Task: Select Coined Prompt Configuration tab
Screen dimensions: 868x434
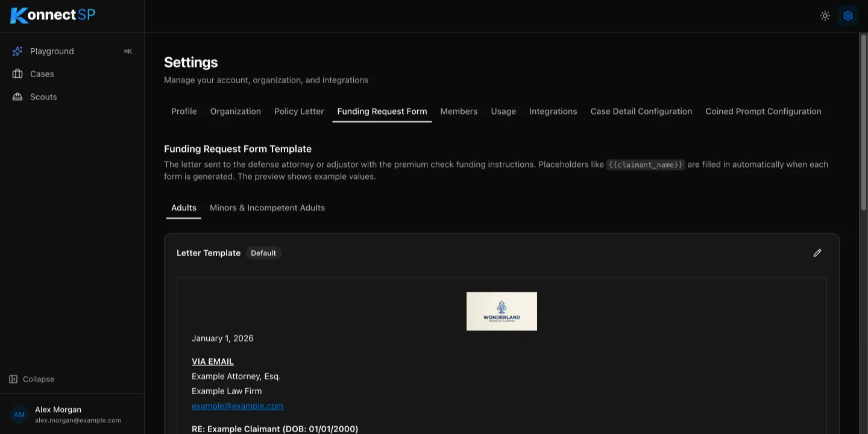Action: click(763, 112)
